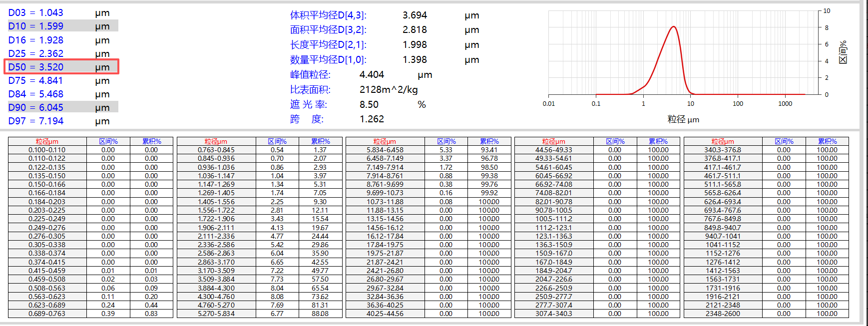
Task: Click the 0.763-0.845 size range cell
Action: pos(216,150)
